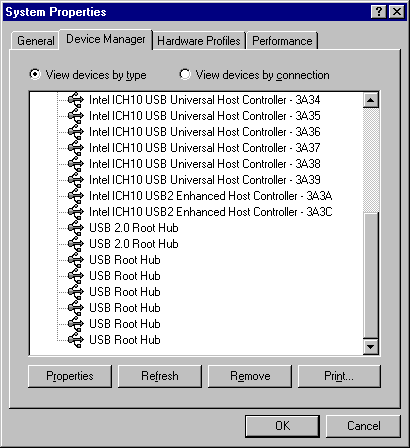Go to Hardware Profiles tab
The width and height of the screenshot is (410, 448).
[199, 41]
